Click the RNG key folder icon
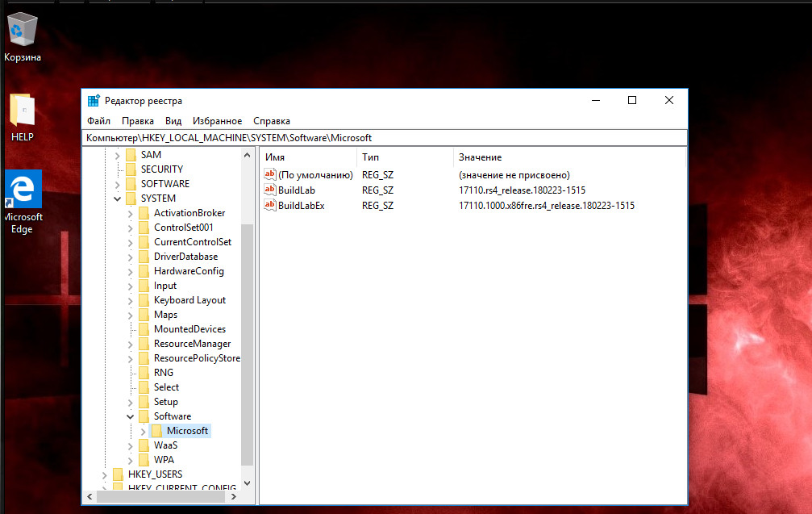Viewport: 812px width, 514px height. point(144,373)
